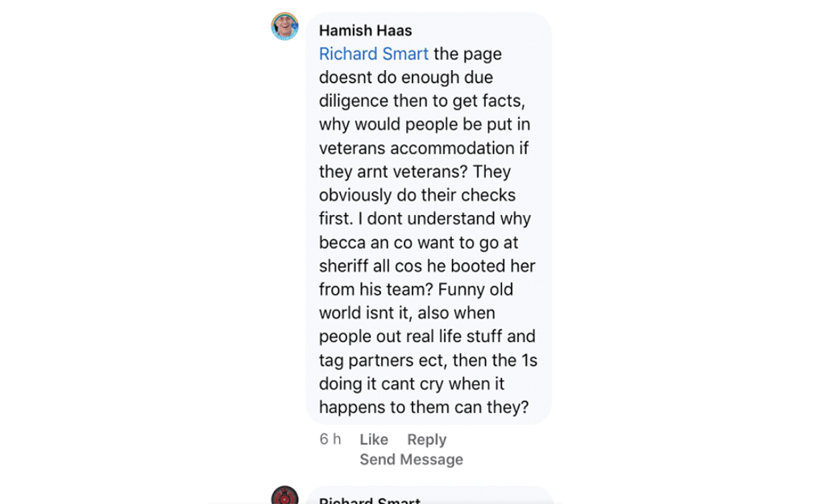Screen dimensions: 825x504
Task: Reply to Hamish Haas's comment
Action: pos(427,440)
